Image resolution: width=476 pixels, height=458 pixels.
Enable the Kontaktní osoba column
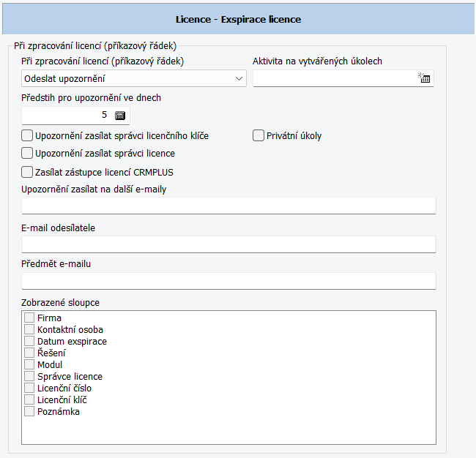coord(29,329)
